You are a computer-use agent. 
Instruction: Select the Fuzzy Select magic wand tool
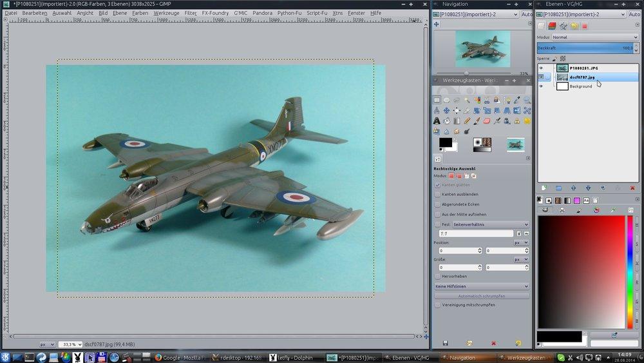467,100
